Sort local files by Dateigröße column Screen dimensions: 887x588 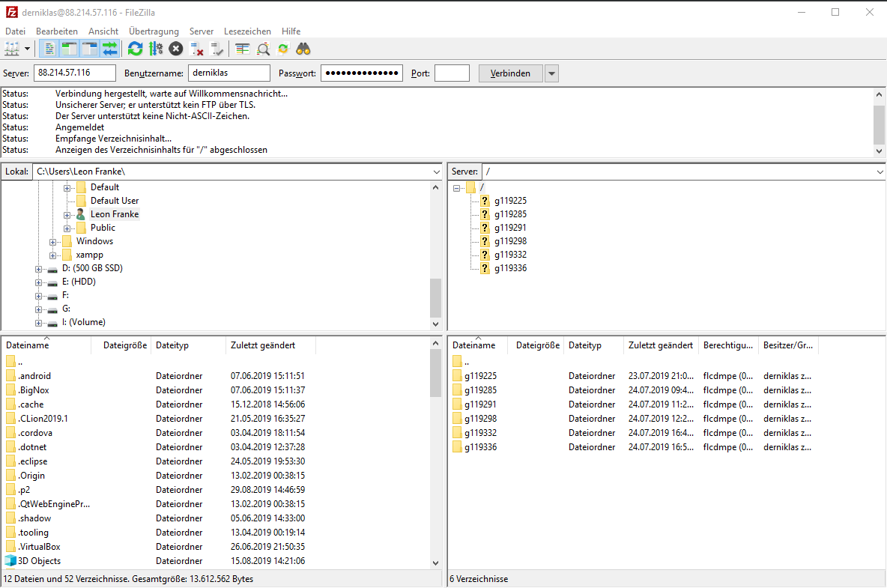coord(121,345)
